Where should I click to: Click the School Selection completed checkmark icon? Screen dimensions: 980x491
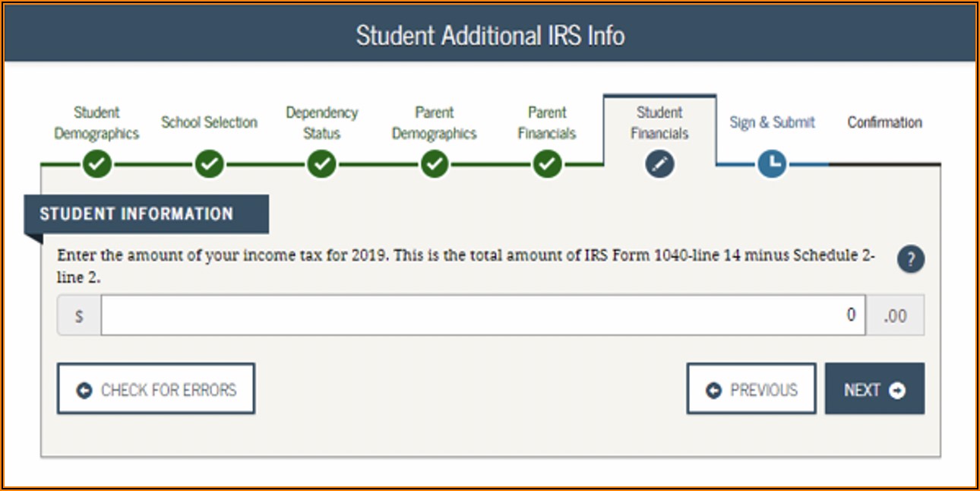[209, 163]
